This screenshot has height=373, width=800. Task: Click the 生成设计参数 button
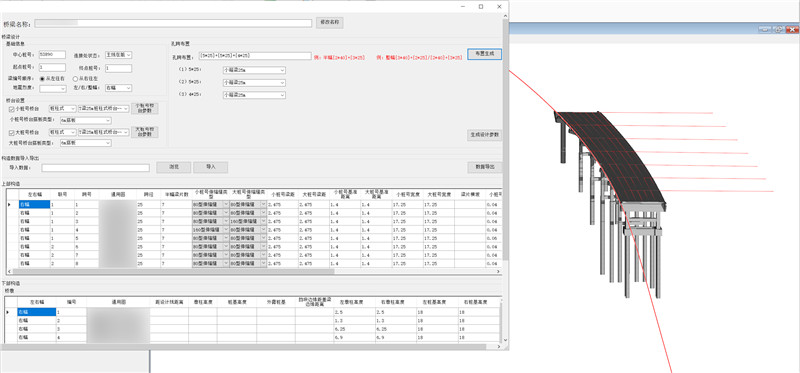(484, 135)
